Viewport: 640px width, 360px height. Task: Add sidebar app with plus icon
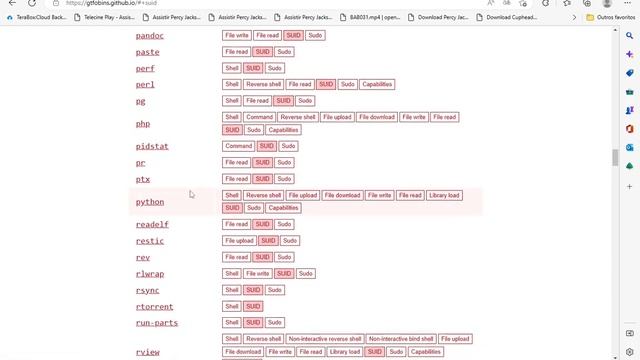[629, 187]
